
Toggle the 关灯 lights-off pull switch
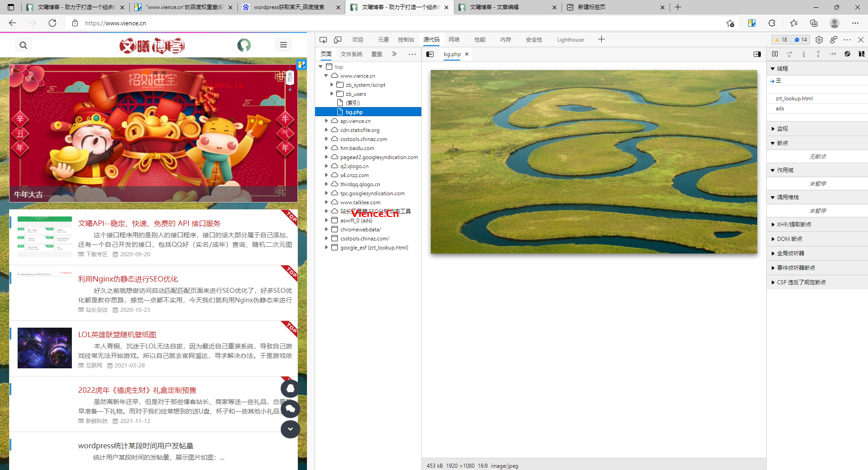pyautogui.click(x=290, y=79)
